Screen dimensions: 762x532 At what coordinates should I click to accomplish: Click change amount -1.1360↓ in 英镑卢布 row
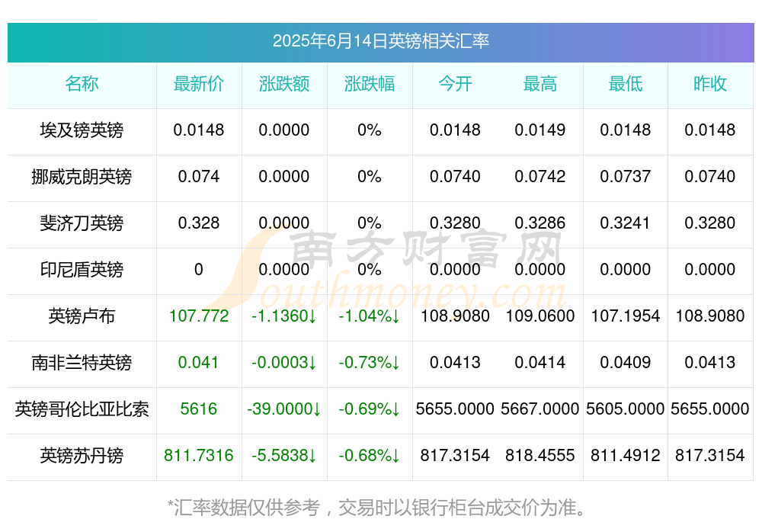[x=284, y=316]
